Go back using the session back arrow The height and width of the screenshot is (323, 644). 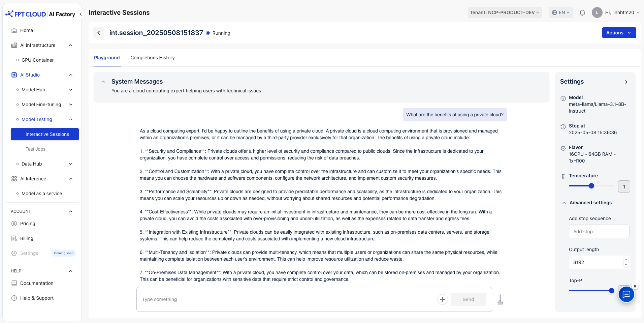pyautogui.click(x=99, y=33)
